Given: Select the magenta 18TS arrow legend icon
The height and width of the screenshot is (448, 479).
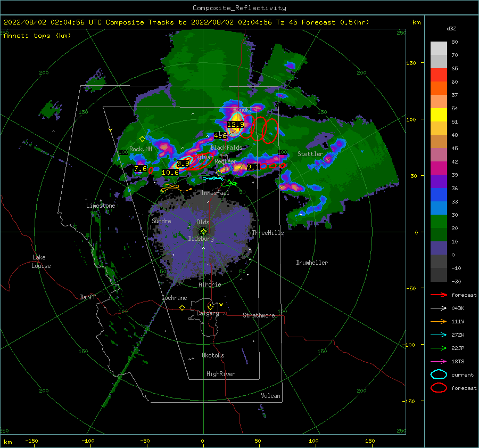Looking at the screenshot, I should tap(439, 362).
